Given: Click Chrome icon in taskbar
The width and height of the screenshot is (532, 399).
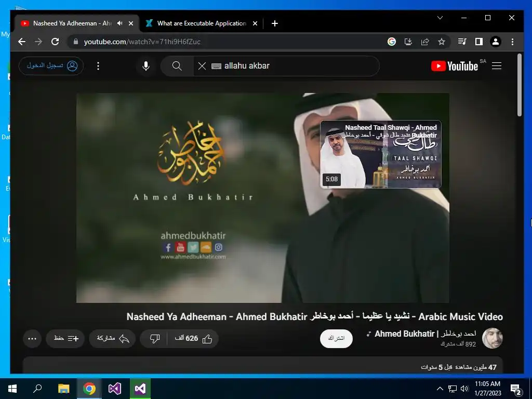Looking at the screenshot, I should coord(89,389).
